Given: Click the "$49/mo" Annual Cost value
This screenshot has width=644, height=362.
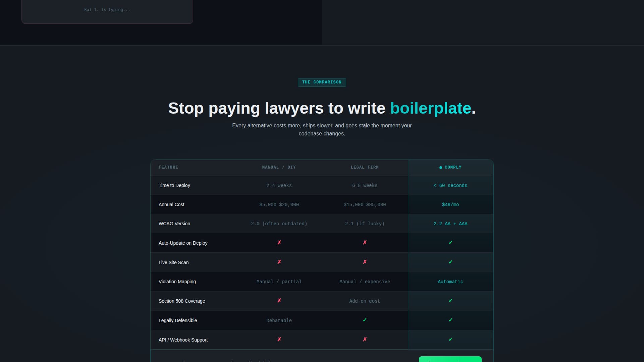Looking at the screenshot, I should (x=450, y=204).
